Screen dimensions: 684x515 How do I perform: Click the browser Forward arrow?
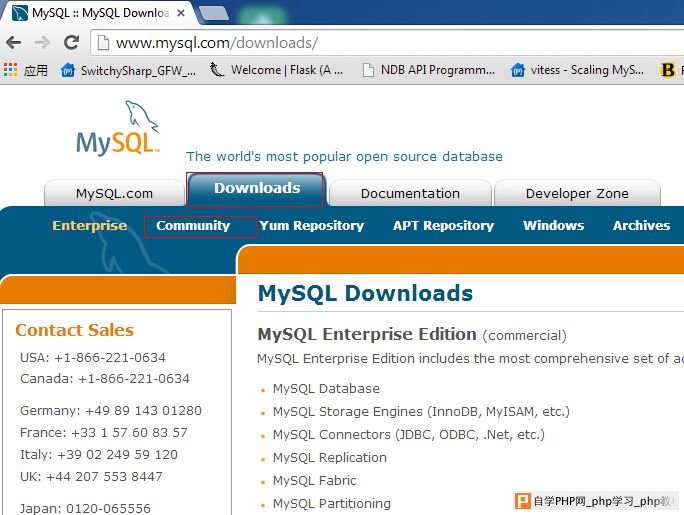pyautogui.click(x=42, y=43)
